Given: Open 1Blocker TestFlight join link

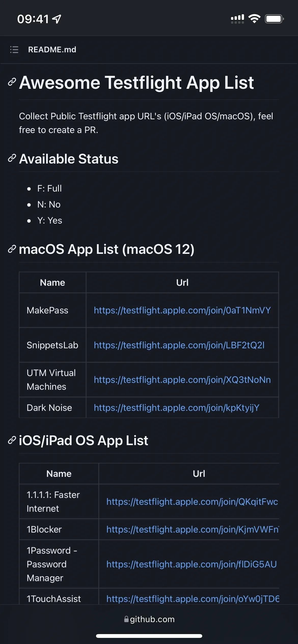Looking at the screenshot, I should [193, 529].
